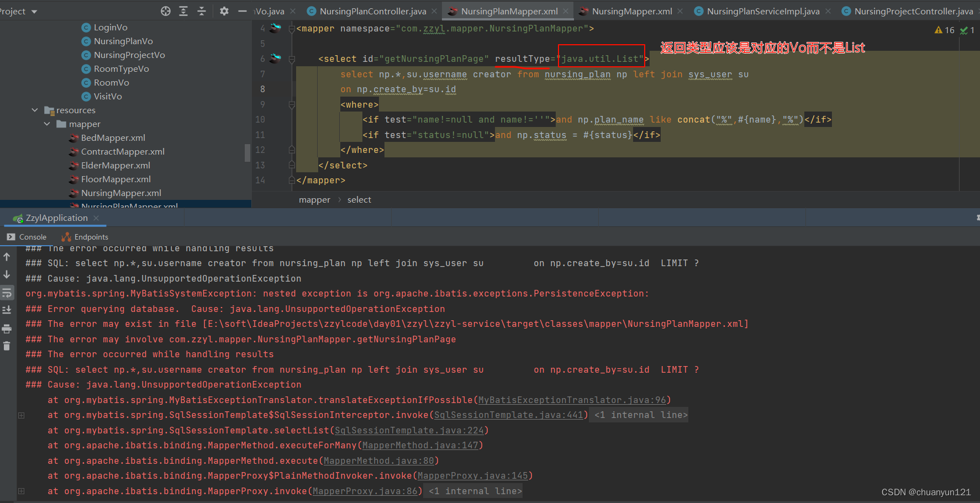
Task: Click MyBatis navigate gutter icon on line 4
Action: [275, 28]
